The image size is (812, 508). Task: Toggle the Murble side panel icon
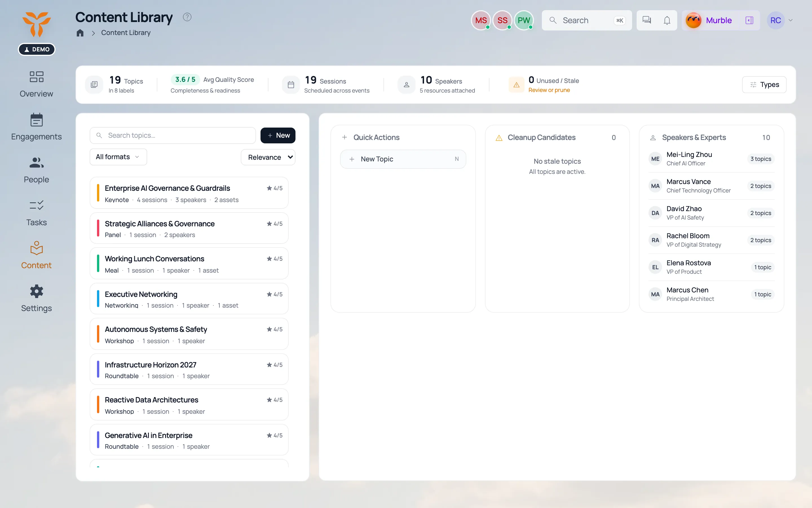click(749, 20)
